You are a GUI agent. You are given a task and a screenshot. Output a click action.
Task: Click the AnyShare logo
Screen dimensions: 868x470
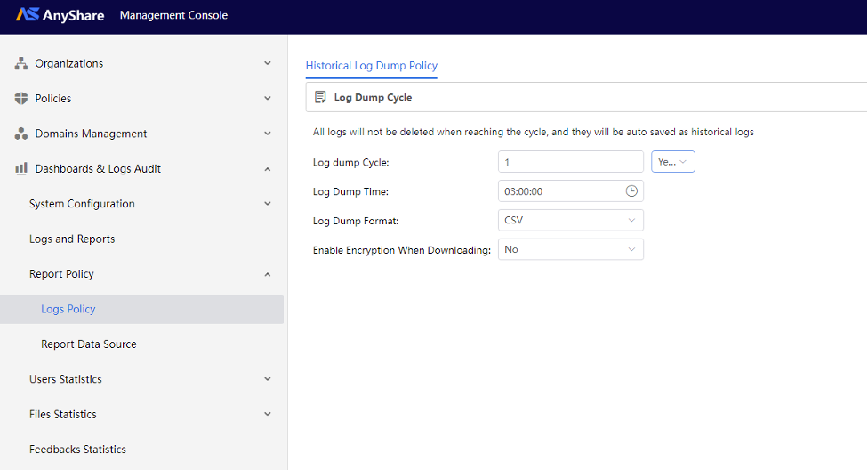60,15
